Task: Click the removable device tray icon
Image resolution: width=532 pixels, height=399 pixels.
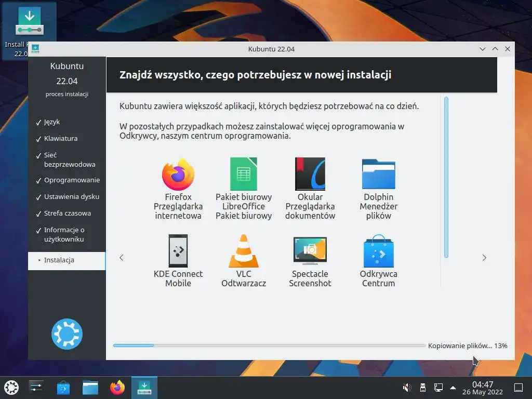Action: pyautogui.click(x=423, y=388)
